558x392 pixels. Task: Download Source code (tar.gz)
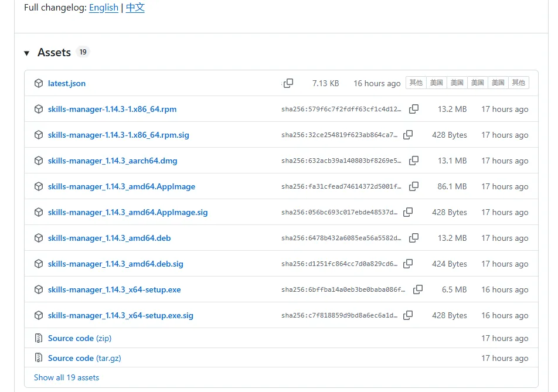point(84,358)
